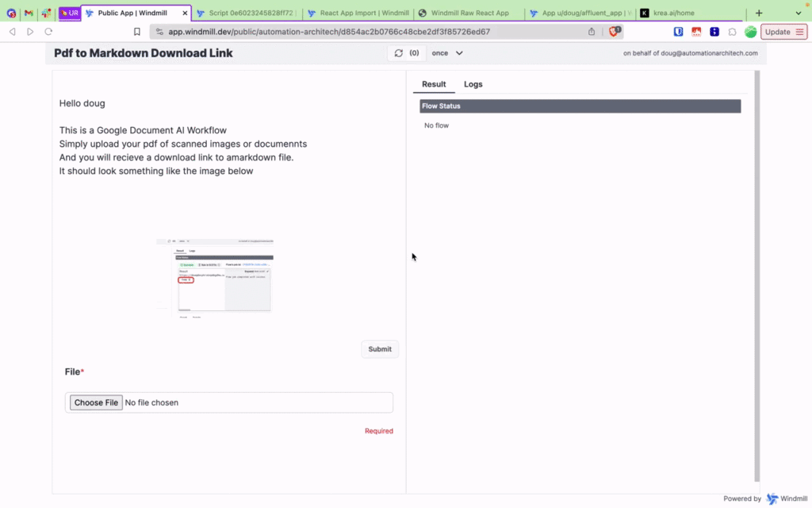Click the flow refresh icon beside the (0) counter
This screenshot has width=812, height=508.
399,52
